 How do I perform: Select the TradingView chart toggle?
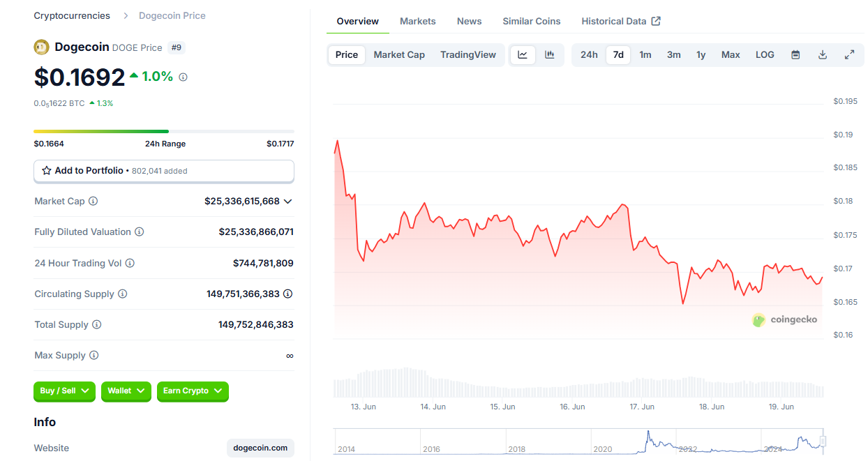[x=468, y=54]
